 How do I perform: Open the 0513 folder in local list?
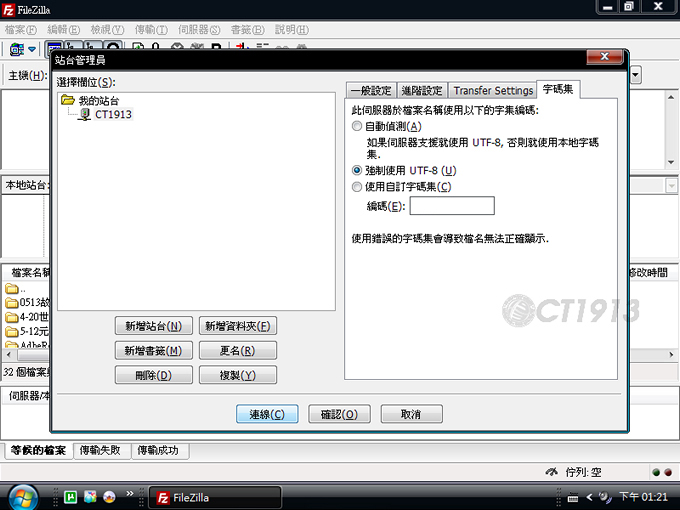pyautogui.click(x=28, y=302)
